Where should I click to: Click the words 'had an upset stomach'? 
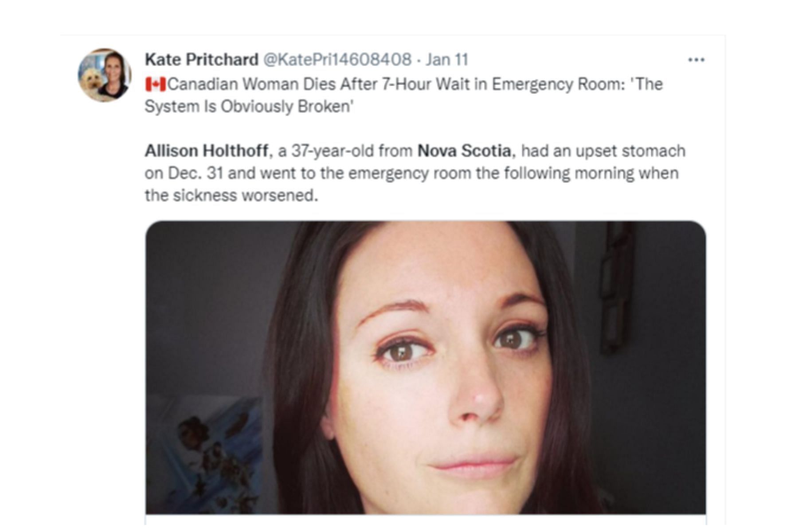[603, 151]
